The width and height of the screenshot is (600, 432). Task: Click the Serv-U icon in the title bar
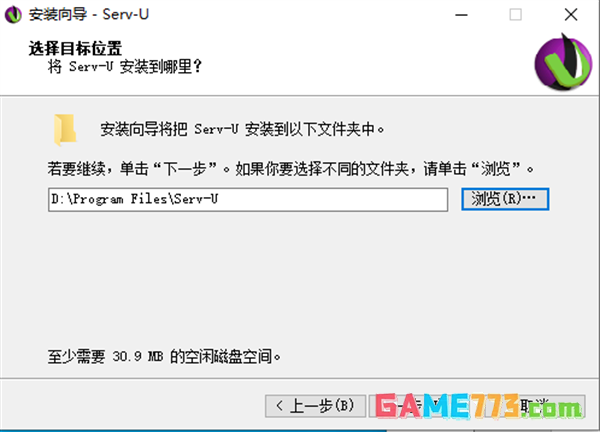[x=13, y=15]
